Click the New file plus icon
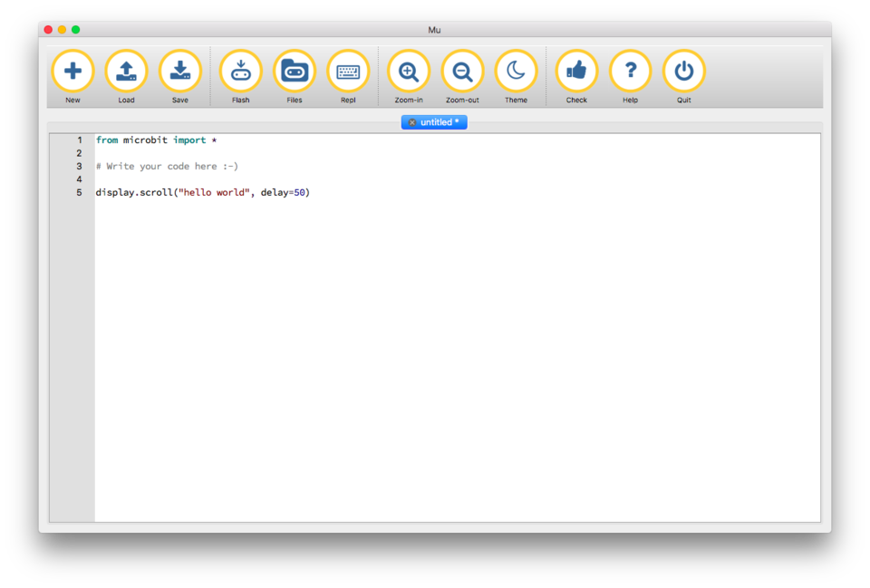870x588 pixels. click(72, 71)
